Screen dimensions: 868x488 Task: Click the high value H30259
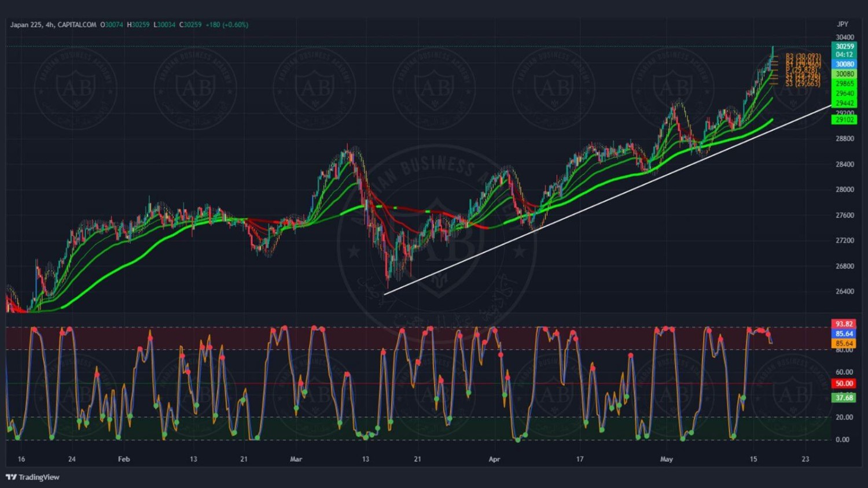coord(138,25)
